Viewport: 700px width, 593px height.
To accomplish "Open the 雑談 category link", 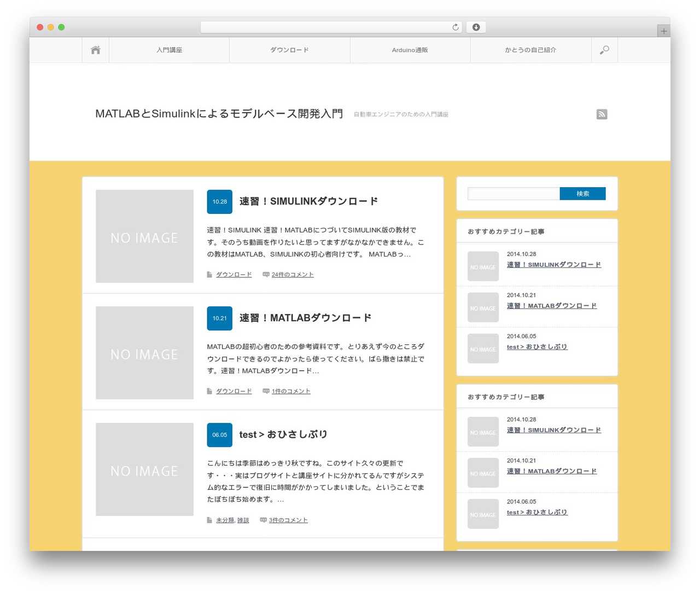I will 243,520.
